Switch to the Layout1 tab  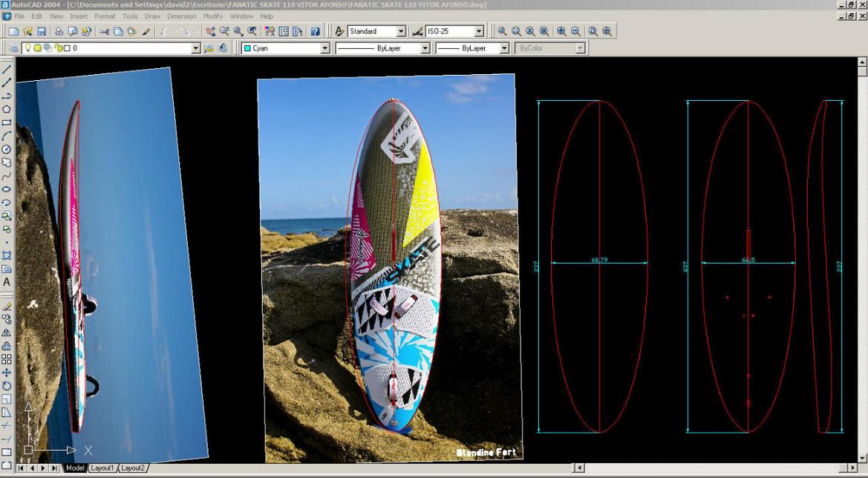click(102, 468)
